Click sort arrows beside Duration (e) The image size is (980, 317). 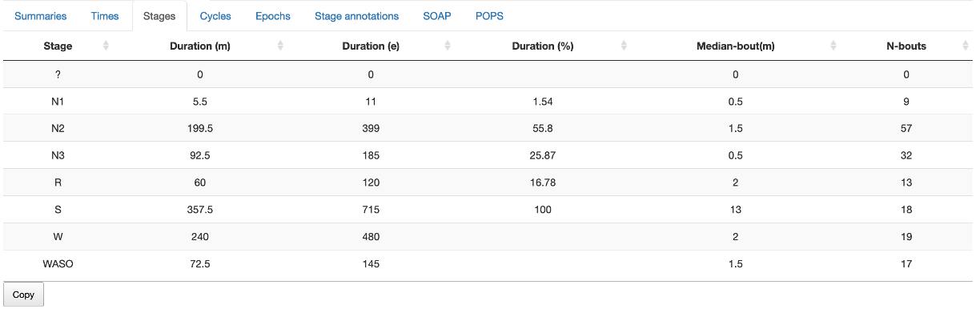click(448, 46)
